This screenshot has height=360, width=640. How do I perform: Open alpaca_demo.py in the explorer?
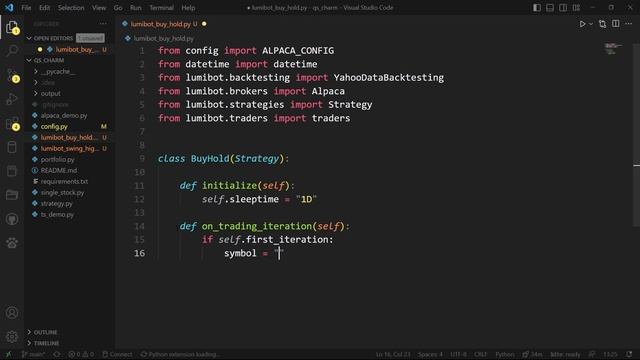(64, 116)
